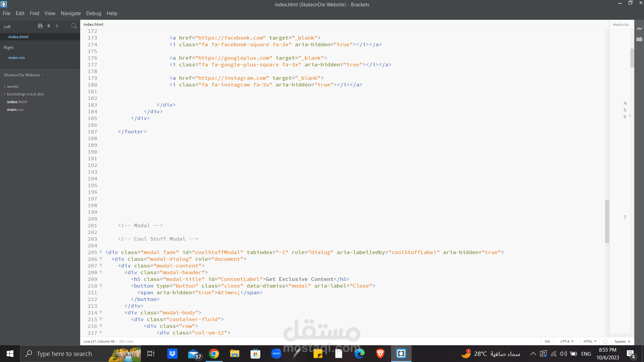The height and width of the screenshot is (362, 644).
Task: Click left editor vertical scrollbar thumb
Action: click(x=607, y=221)
